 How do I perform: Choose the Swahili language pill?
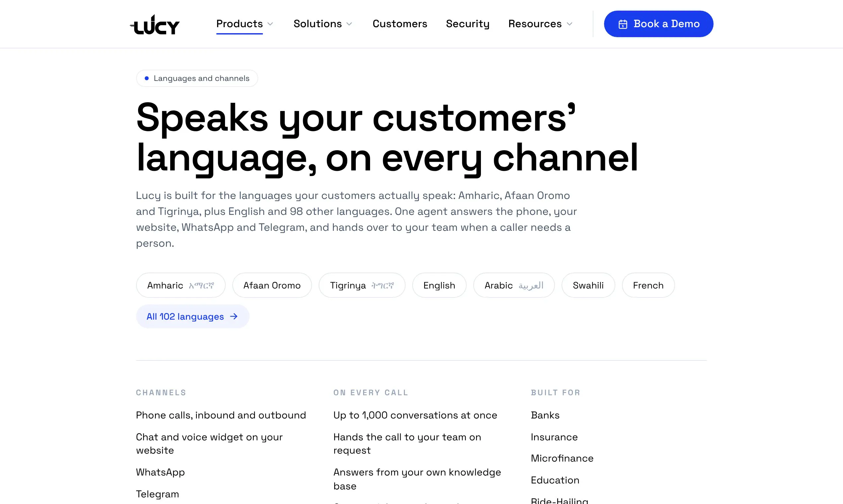[588, 285]
